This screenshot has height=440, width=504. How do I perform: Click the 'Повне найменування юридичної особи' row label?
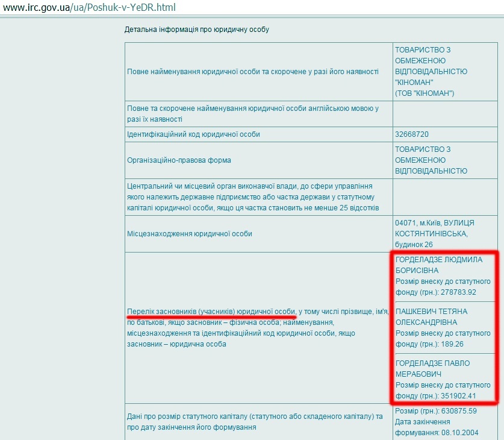coord(253,72)
